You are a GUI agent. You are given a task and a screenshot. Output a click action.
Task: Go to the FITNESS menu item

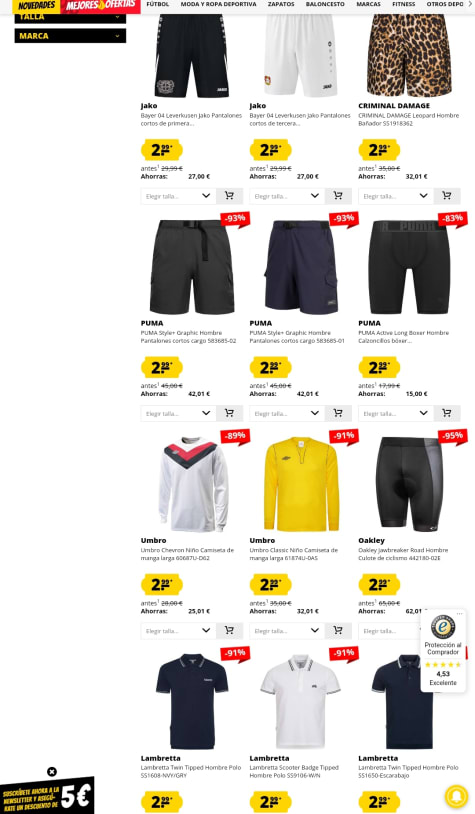pos(403,4)
